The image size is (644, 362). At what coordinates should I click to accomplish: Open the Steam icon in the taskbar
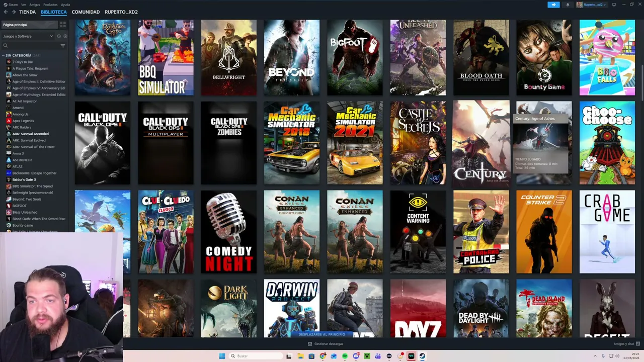pos(422,356)
